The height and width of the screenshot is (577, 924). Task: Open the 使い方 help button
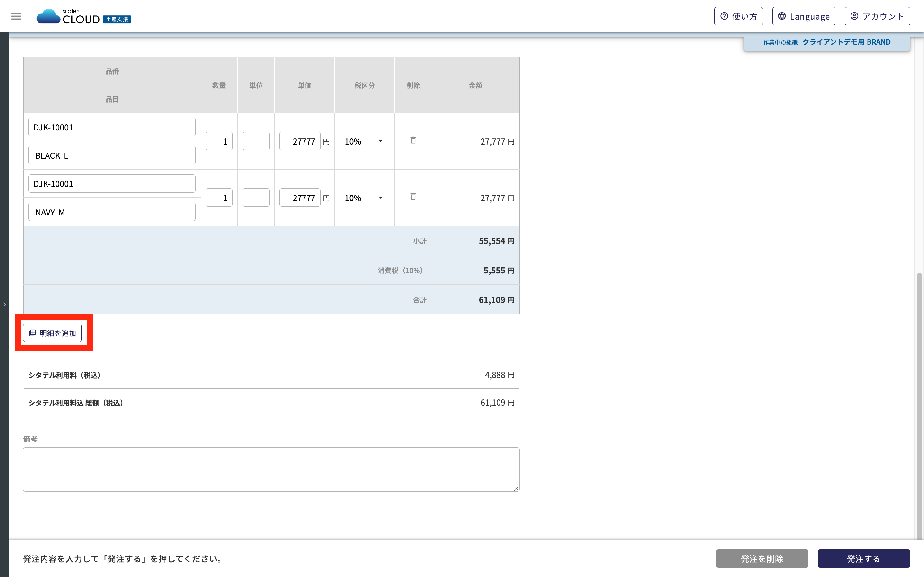(x=738, y=16)
